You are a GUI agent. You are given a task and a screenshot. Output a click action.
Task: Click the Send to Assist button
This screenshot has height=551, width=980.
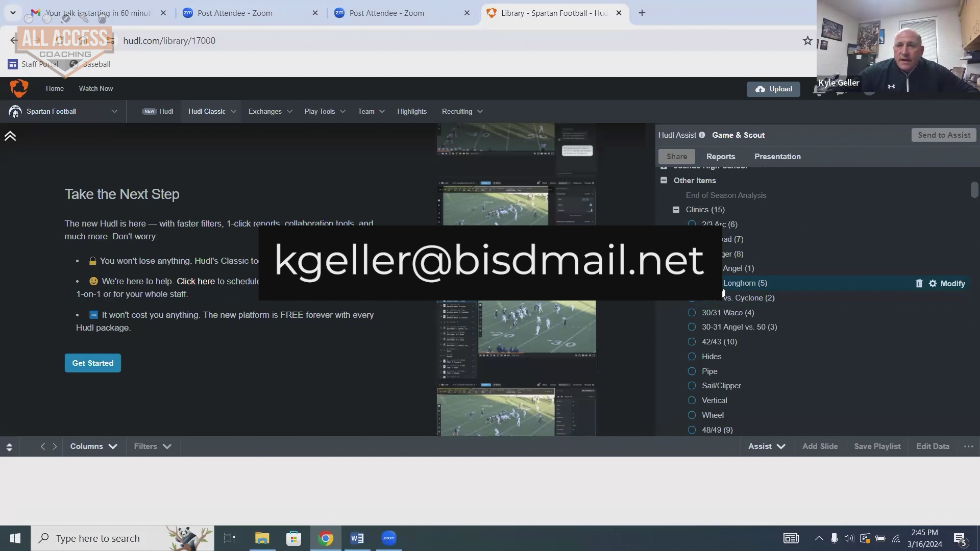(944, 135)
